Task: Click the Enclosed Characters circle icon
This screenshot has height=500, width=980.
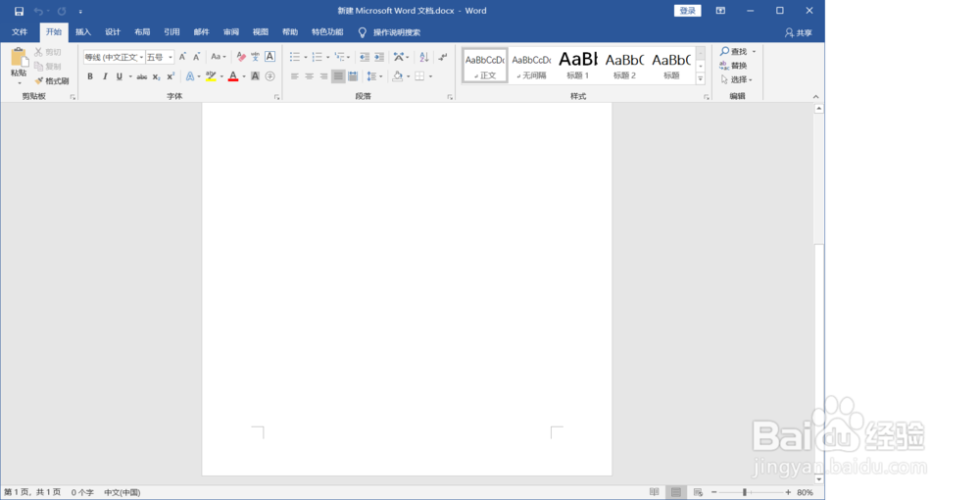Action: [x=270, y=76]
